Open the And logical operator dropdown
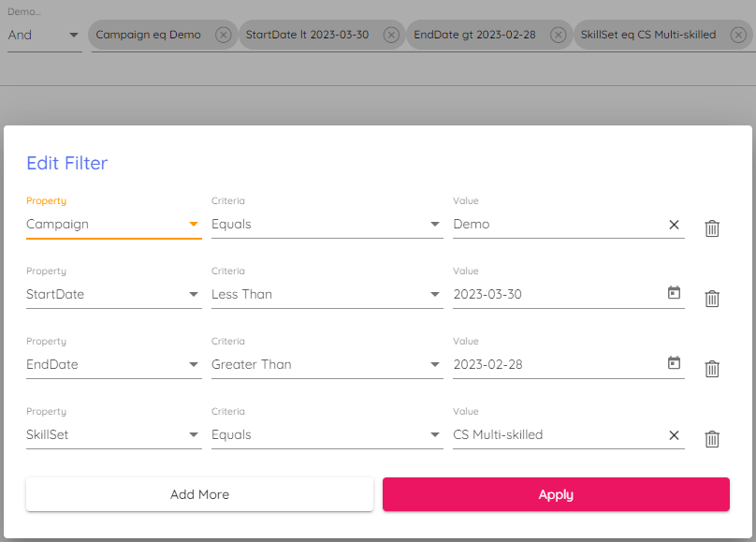756x542 pixels. 44,35
